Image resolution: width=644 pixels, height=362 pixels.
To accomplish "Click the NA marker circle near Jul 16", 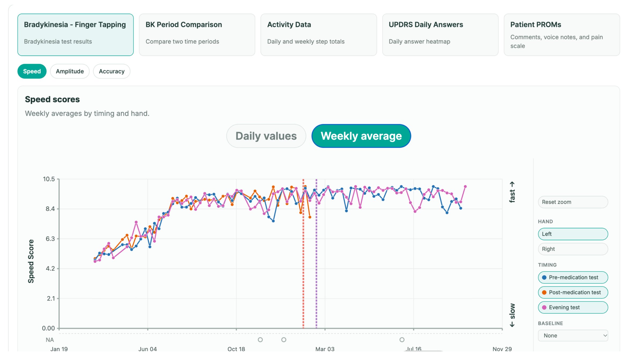I will tap(402, 340).
